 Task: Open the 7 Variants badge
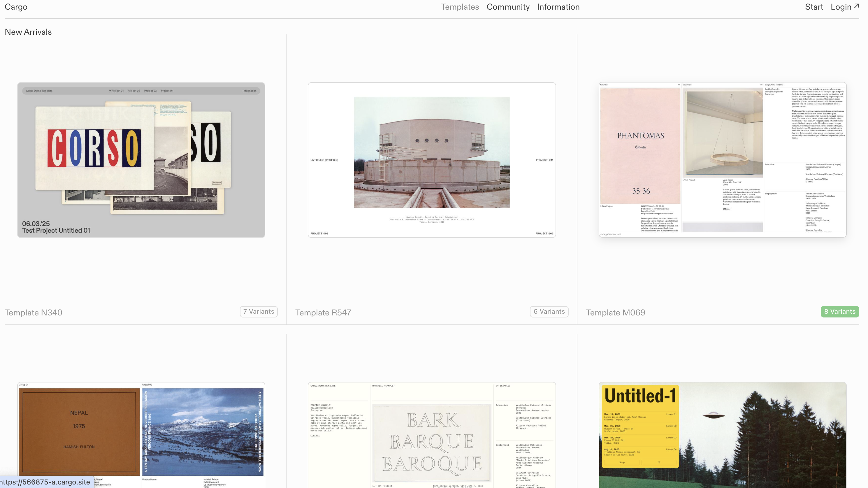point(259,311)
